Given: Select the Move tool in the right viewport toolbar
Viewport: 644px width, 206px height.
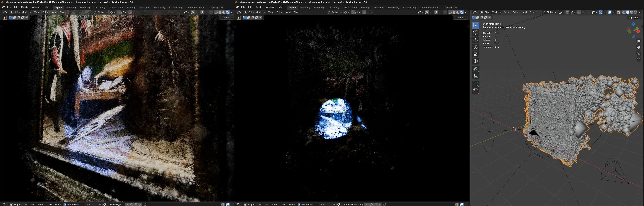Looking at the screenshot, I should pyautogui.click(x=476, y=40).
